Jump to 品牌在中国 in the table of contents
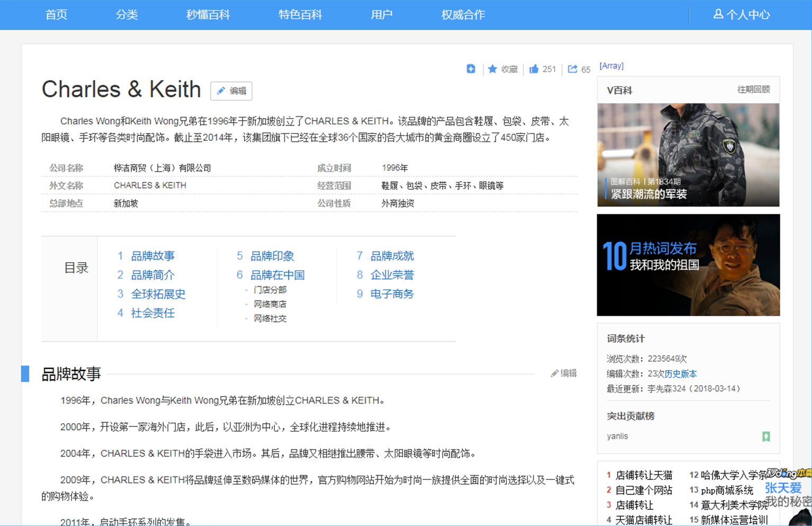 coord(277,275)
